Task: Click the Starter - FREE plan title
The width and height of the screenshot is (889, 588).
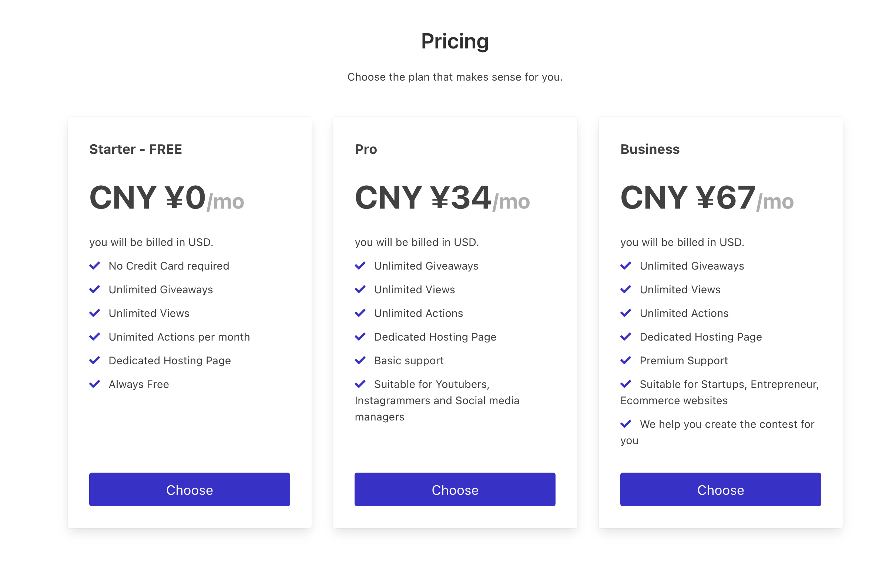Action: [x=135, y=149]
